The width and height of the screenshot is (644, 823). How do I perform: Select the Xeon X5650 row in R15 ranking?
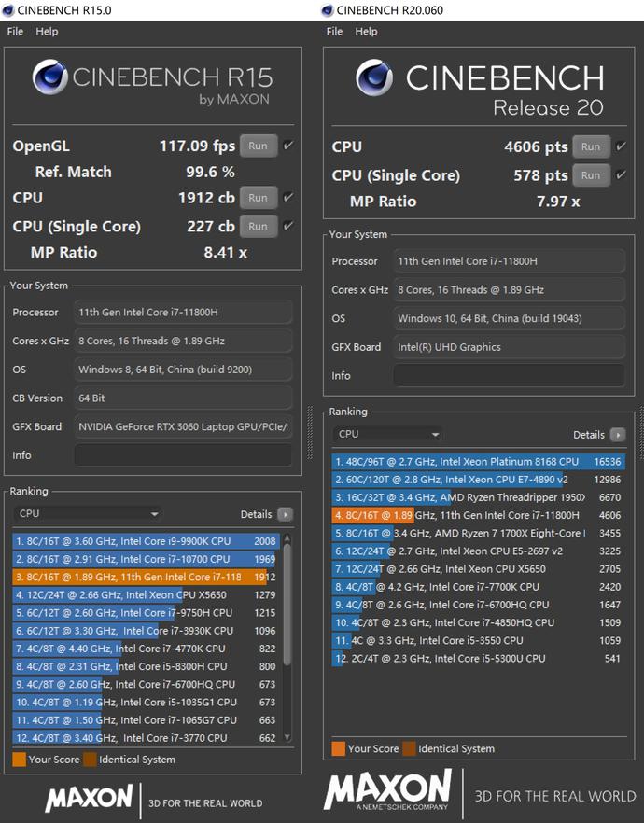coord(146,594)
